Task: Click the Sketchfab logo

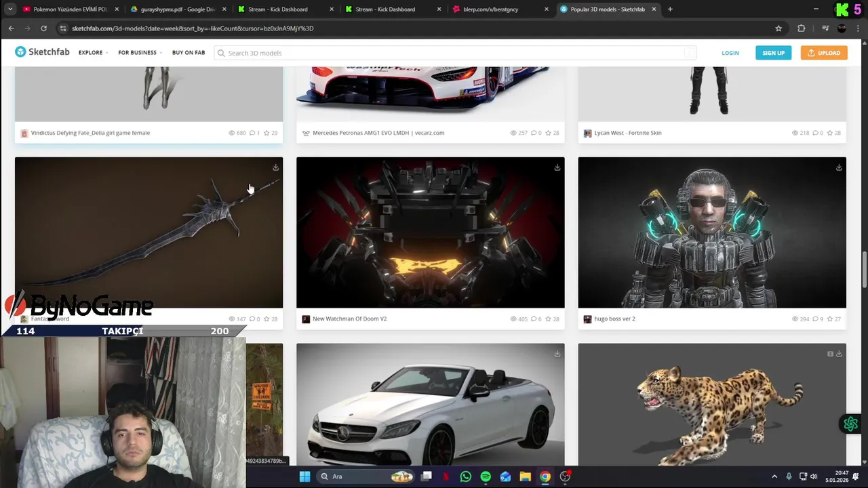Action: point(42,52)
